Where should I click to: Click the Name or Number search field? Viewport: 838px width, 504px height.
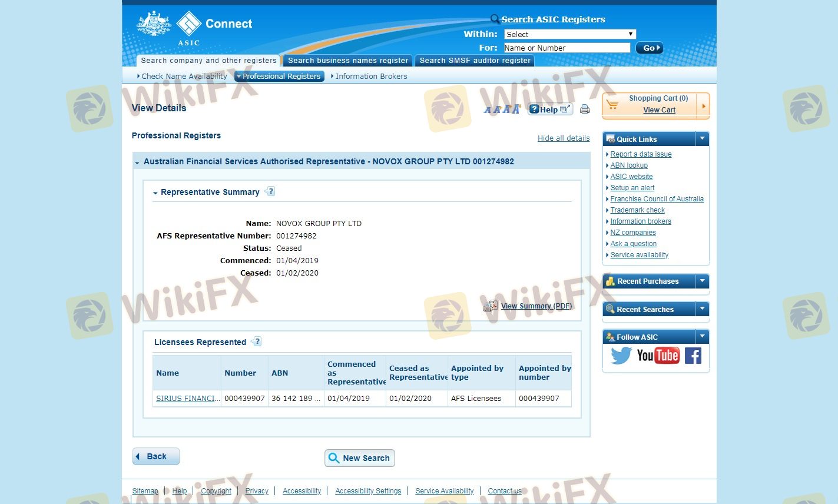[567, 48]
